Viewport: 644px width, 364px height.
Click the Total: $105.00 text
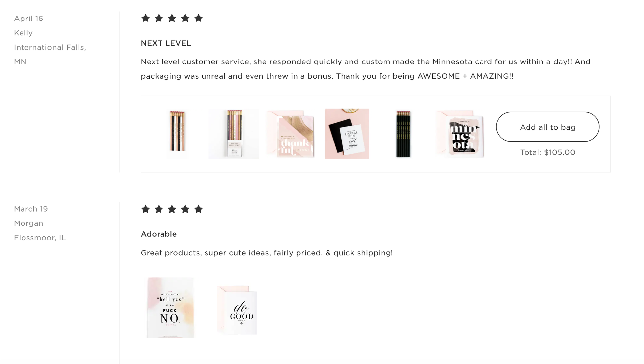[x=547, y=152]
